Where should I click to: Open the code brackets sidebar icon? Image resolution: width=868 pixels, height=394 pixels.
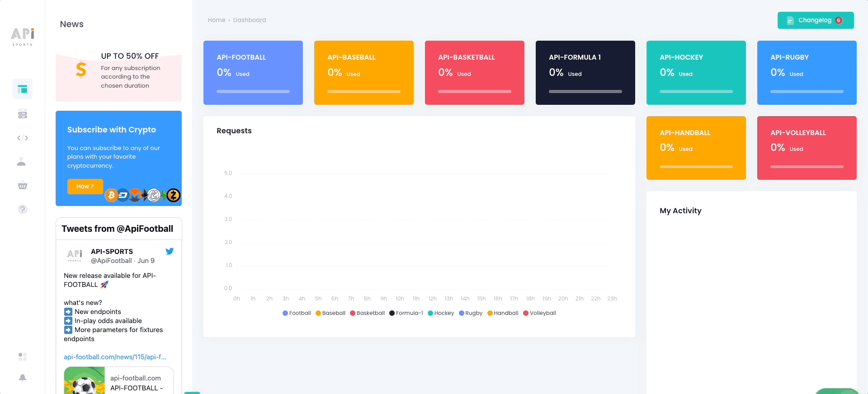pos(23,138)
